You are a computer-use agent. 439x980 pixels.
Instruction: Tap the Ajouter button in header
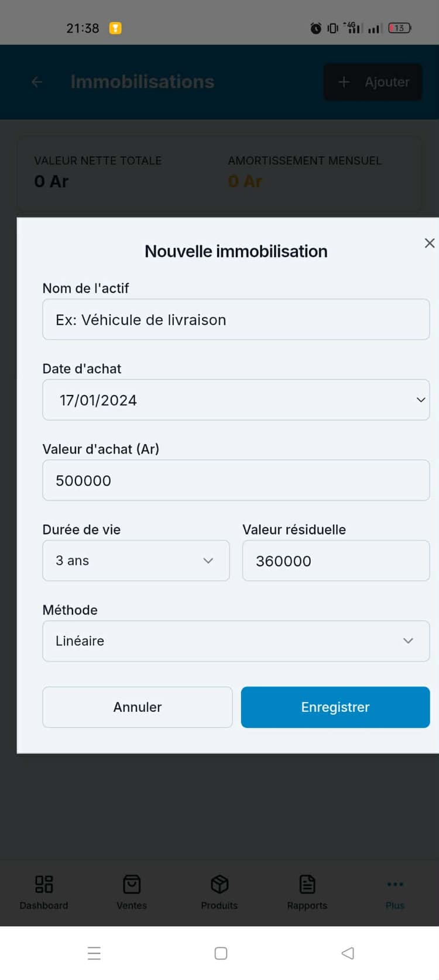click(x=373, y=82)
